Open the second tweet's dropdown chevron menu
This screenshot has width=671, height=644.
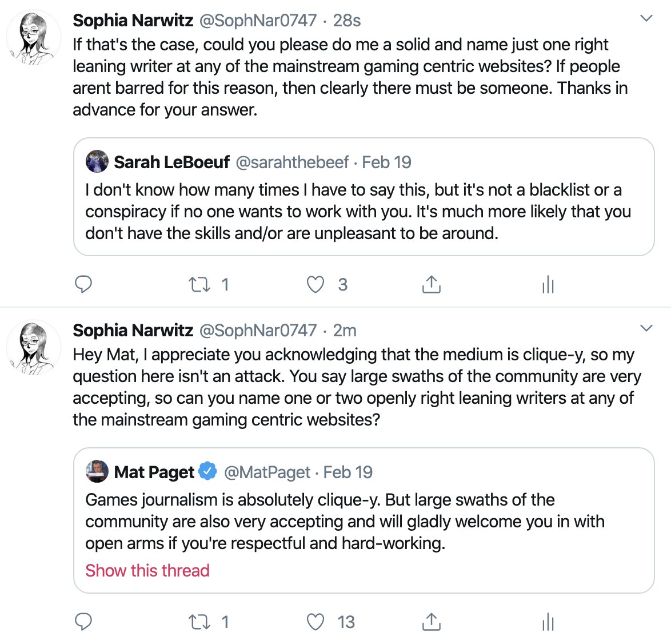[646, 328]
